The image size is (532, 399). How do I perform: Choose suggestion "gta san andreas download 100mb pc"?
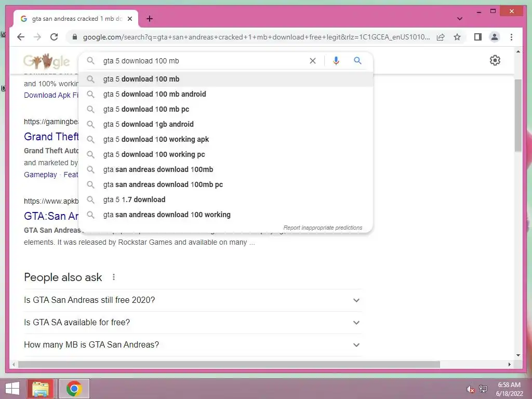pos(225,184)
